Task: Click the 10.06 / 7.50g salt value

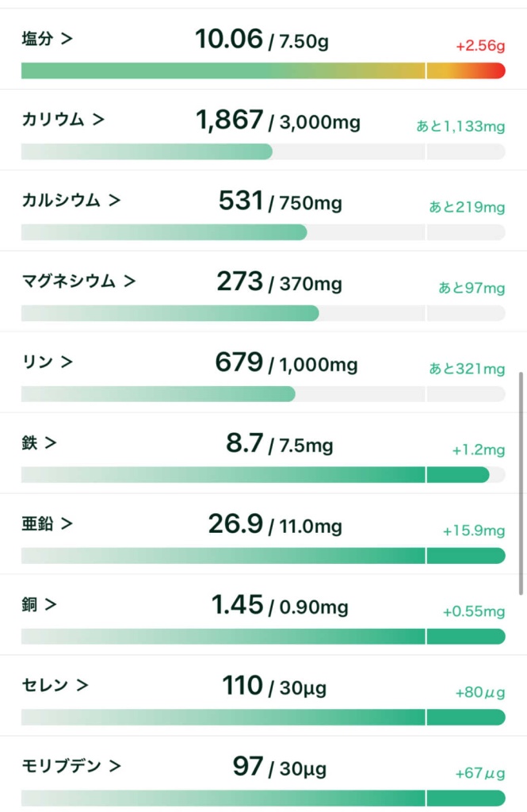Action: 262,39
